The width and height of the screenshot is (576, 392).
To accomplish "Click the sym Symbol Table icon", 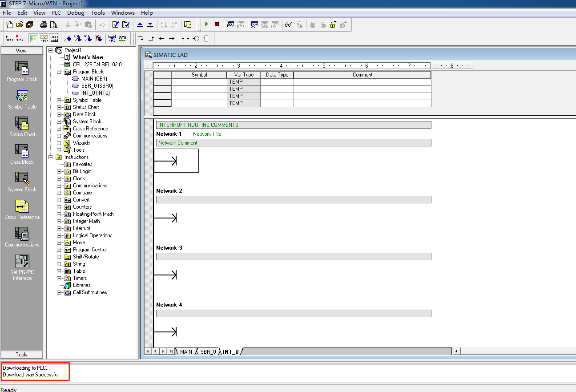I will point(122,38).
